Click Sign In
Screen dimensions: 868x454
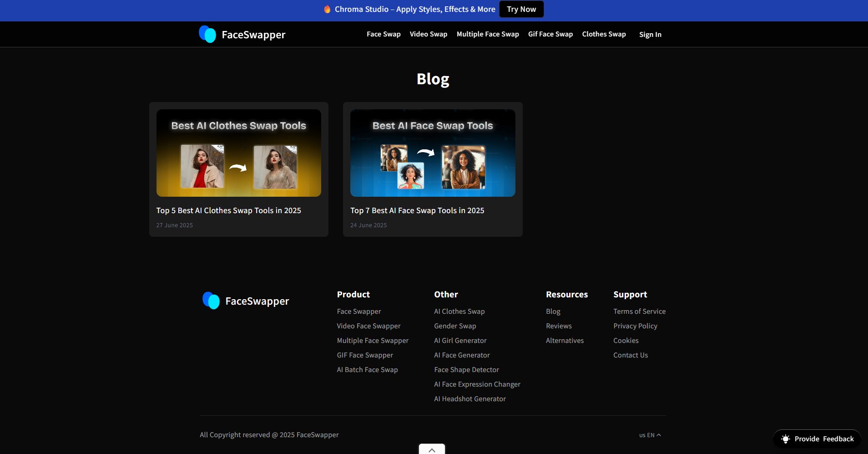coord(650,35)
